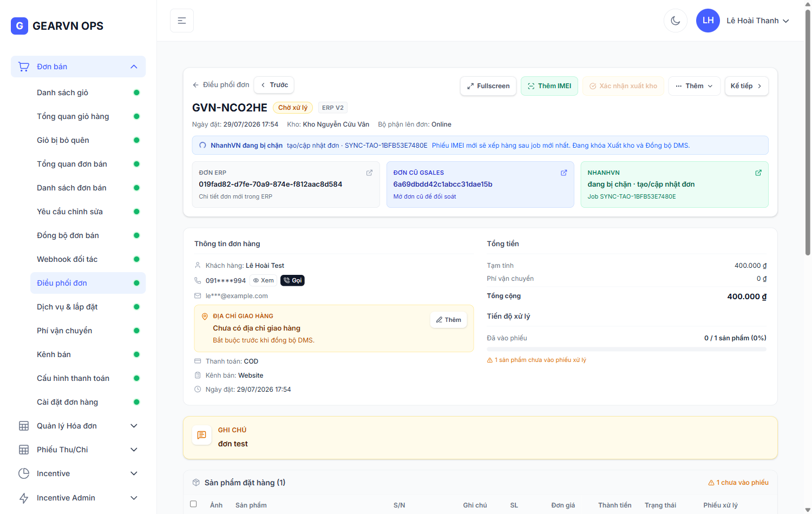Call customer using the Gọi button
The height and width of the screenshot is (514, 812).
292,280
